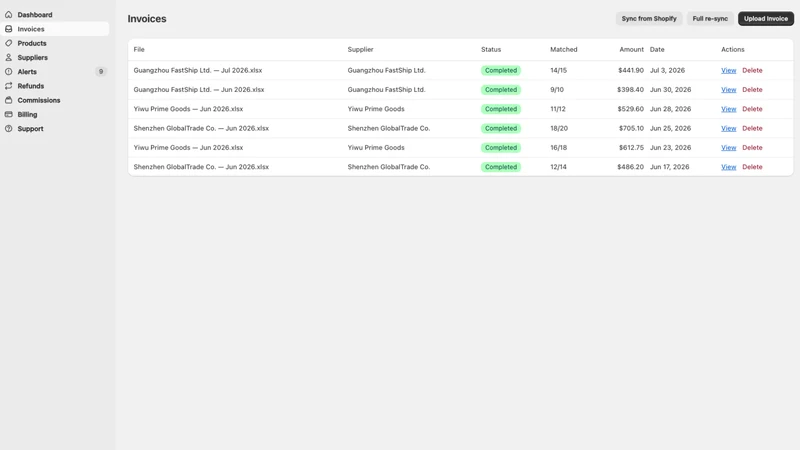Delete the Guangzhou FastShip Jul 2026 invoice
800x450 pixels.
(x=752, y=70)
